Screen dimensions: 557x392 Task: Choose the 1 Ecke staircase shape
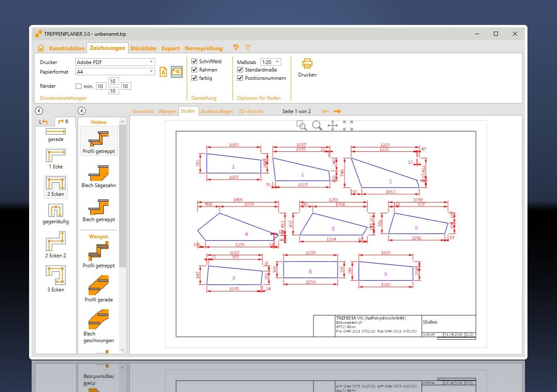click(56, 159)
